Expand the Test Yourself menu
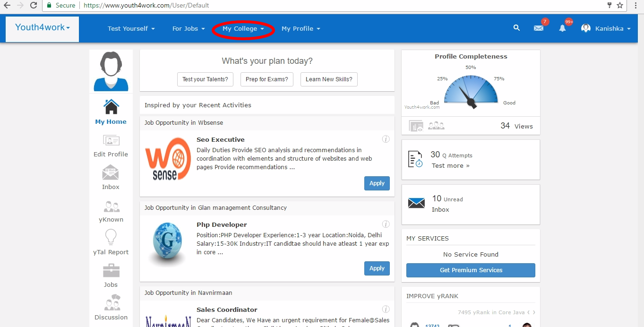Viewport: 644px width, 327px height. 131,28
